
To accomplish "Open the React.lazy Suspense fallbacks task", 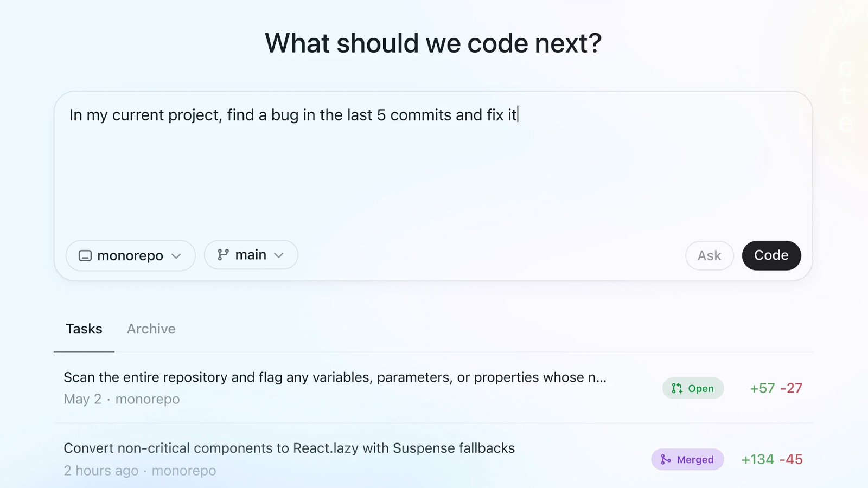I will (433, 459).
